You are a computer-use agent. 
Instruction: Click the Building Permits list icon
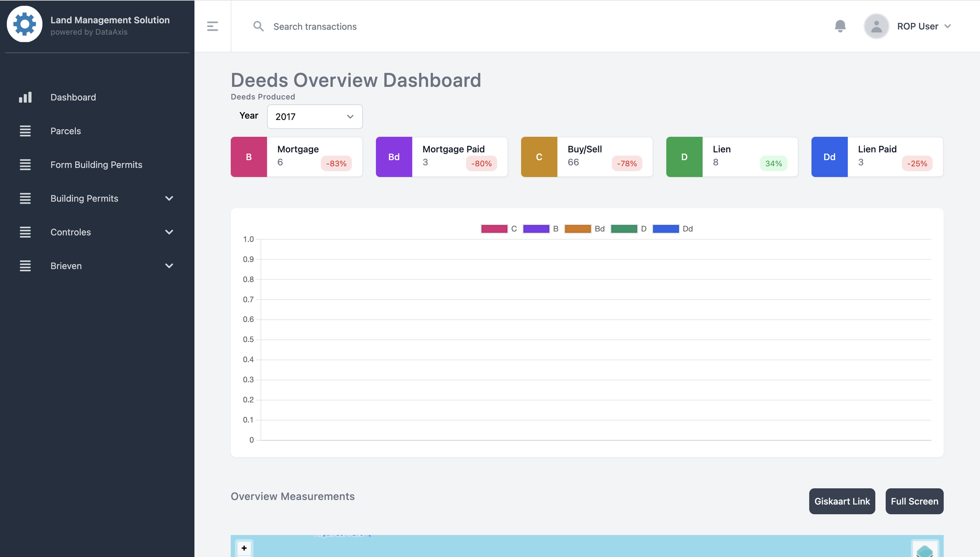[x=25, y=198]
